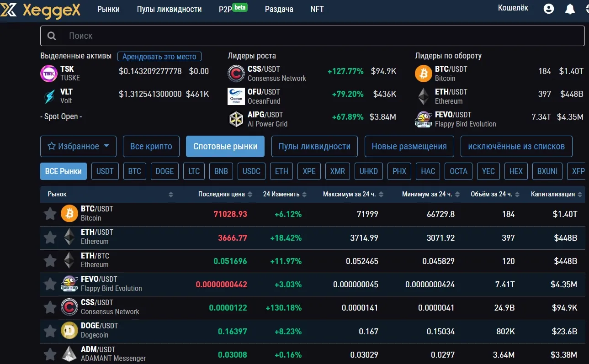This screenshot has height=364, width=589.
Task: Toggle favorite star for FEVO/USDT row
Action: pyautogui.click(x=50, y=284)
